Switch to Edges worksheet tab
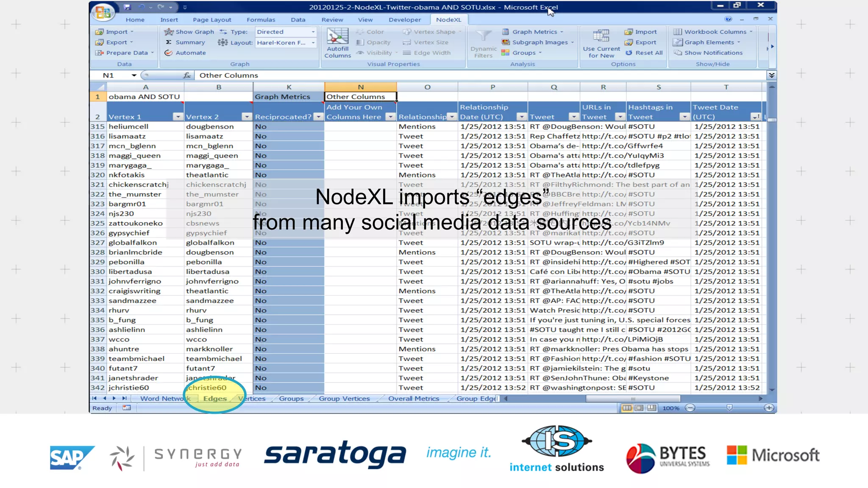This screenshot has height=488, width=868. pyautogui.click(x=215, y=399)
